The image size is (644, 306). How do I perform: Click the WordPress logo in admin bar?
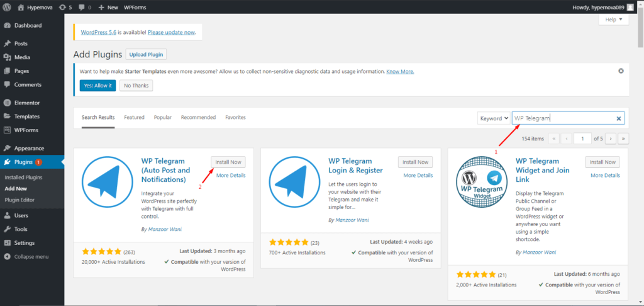(x=8, y=7)
